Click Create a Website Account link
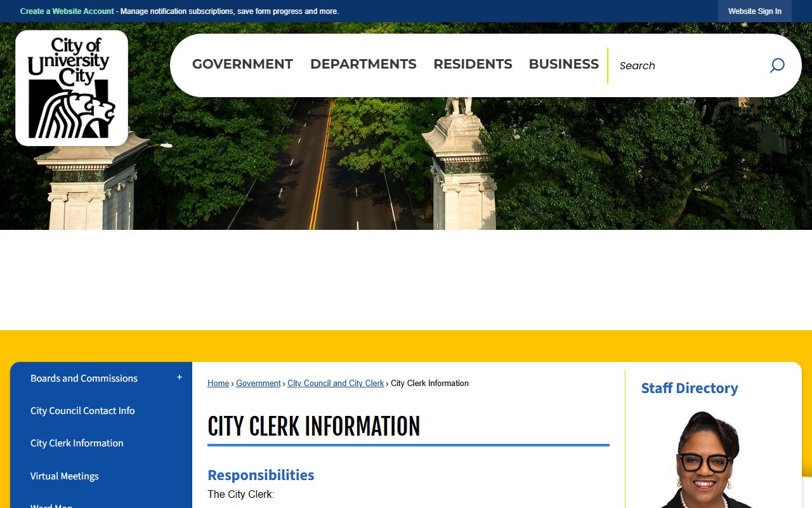 [x=67, y=11]
